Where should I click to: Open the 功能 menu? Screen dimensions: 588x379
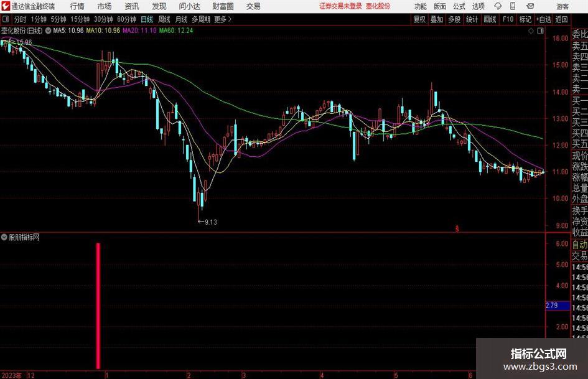[x=421, y=6]
